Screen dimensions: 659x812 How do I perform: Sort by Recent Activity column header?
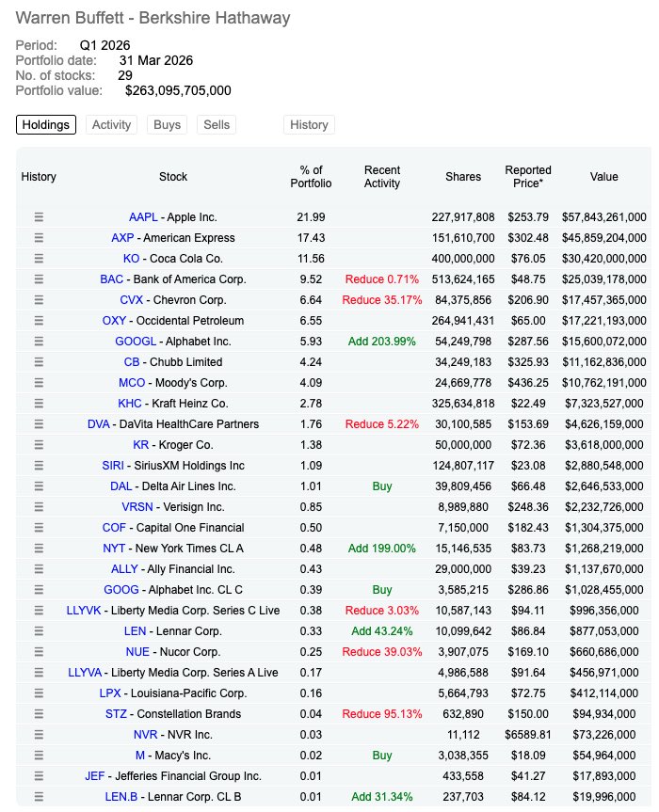click(x=382, y=177)
